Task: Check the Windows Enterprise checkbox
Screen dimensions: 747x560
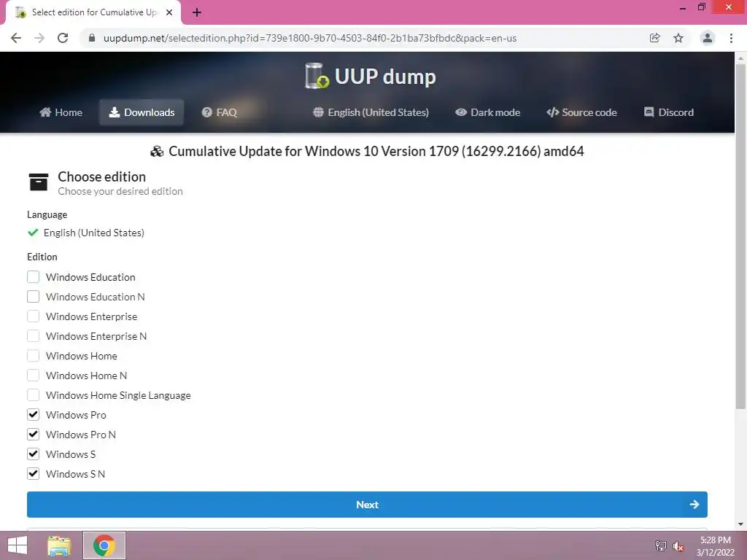Action: 34,316
